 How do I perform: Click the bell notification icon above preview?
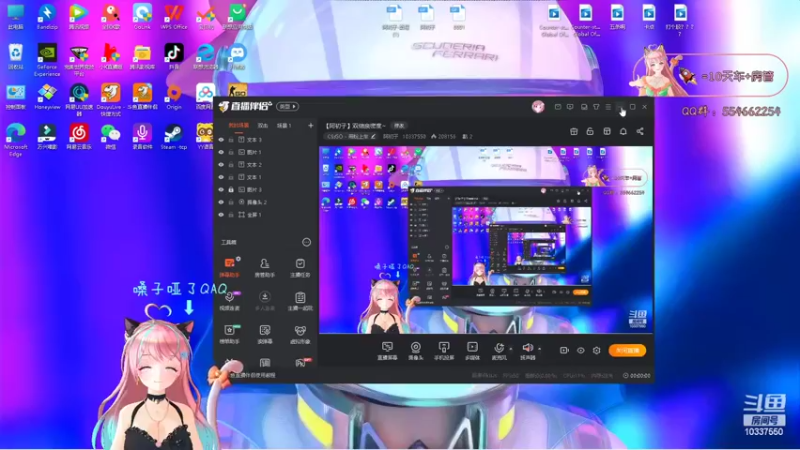coord(623,132)
